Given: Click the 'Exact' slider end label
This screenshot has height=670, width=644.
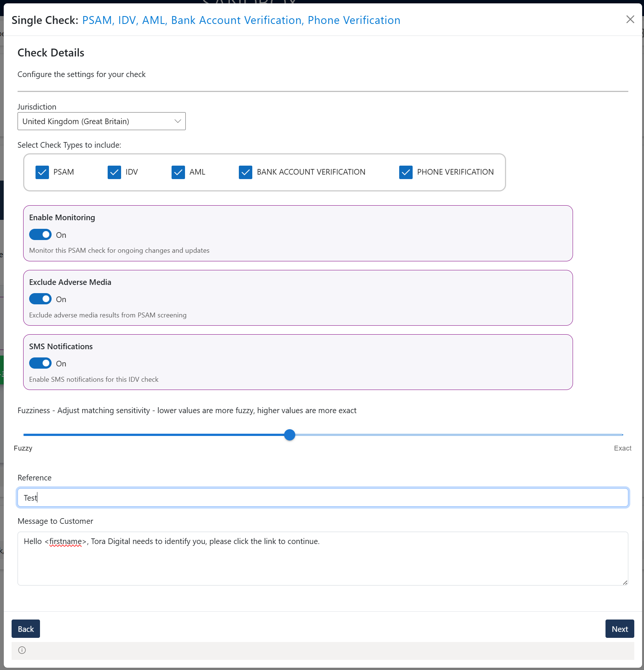Looking at the screenshot, I should [623, 448].
